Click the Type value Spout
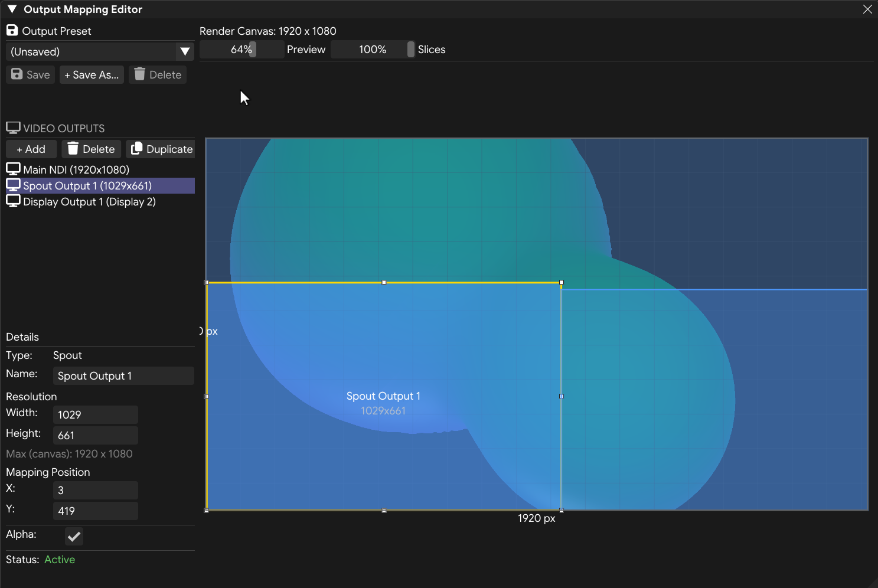Viewport: 878px width, 588px height. pyautogui.click(x=67, y=355)
